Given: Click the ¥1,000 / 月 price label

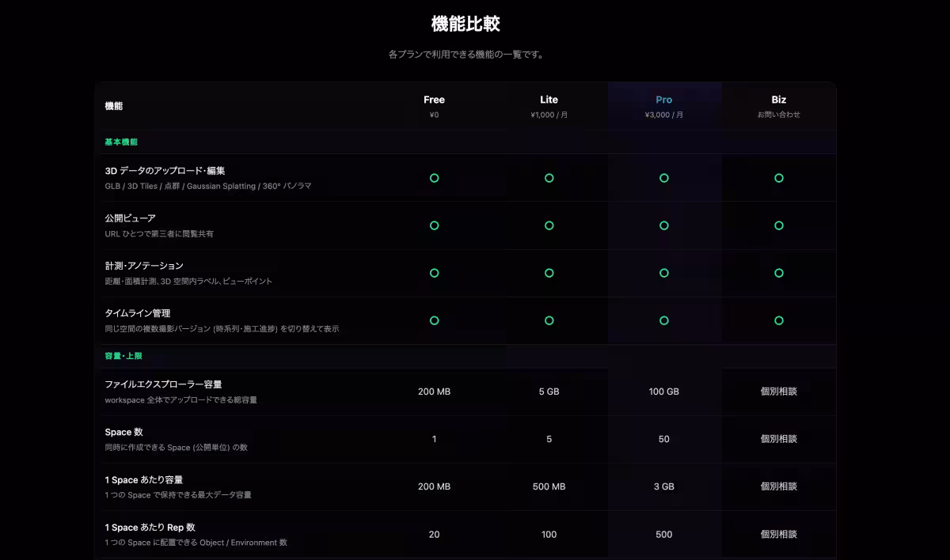Looking at the screenshot, I should (x=549, y=115).
